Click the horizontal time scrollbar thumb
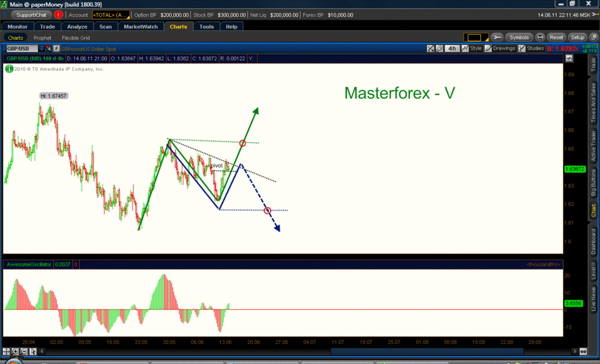This screenshot has height=364, width=600. pos(427,351)
